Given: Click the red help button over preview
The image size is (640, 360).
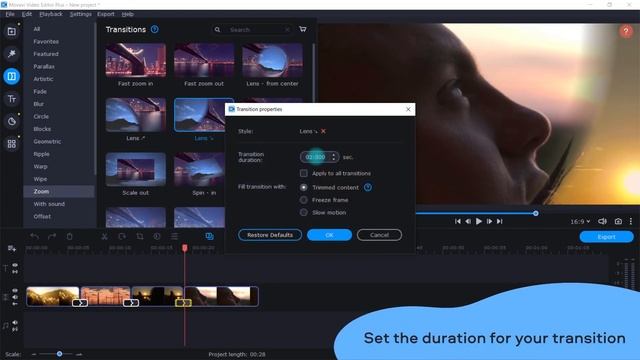Looking at the screenshot, I should (626, 31).
